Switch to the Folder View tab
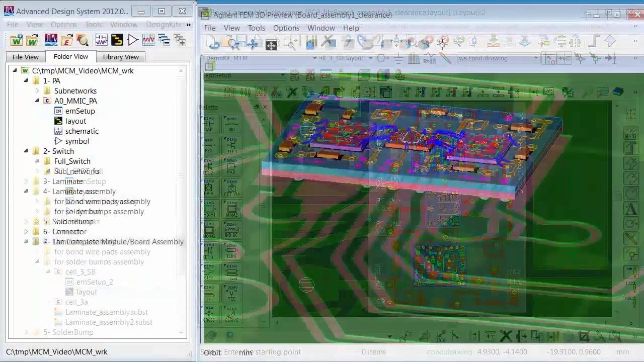Image resolution: width=644 pixels, height=362 pixels. tap(70, 57)
